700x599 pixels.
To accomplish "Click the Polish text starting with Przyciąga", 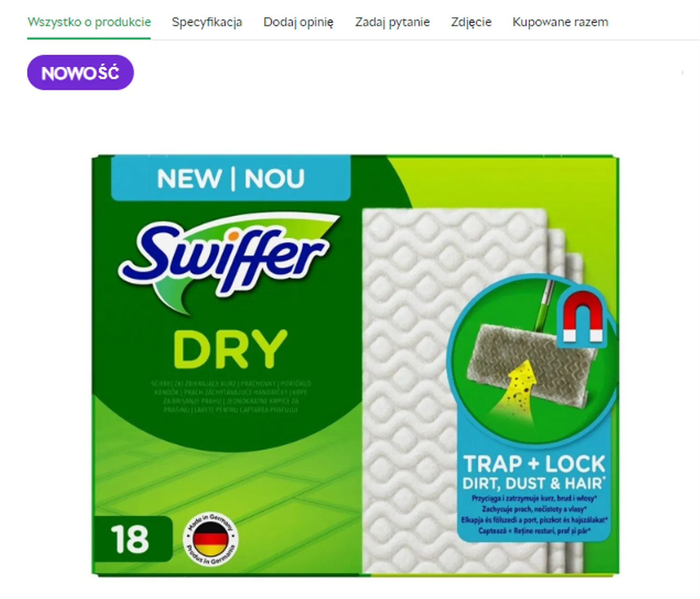I will click(x=534, y=498).
